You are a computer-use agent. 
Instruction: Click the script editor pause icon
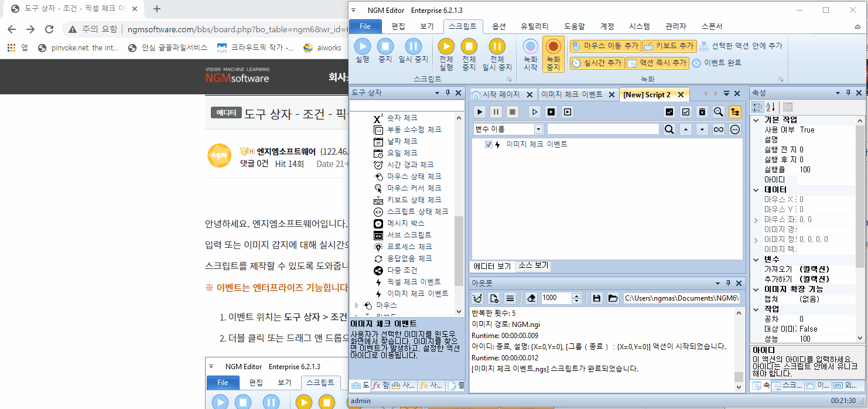point(496,111)
